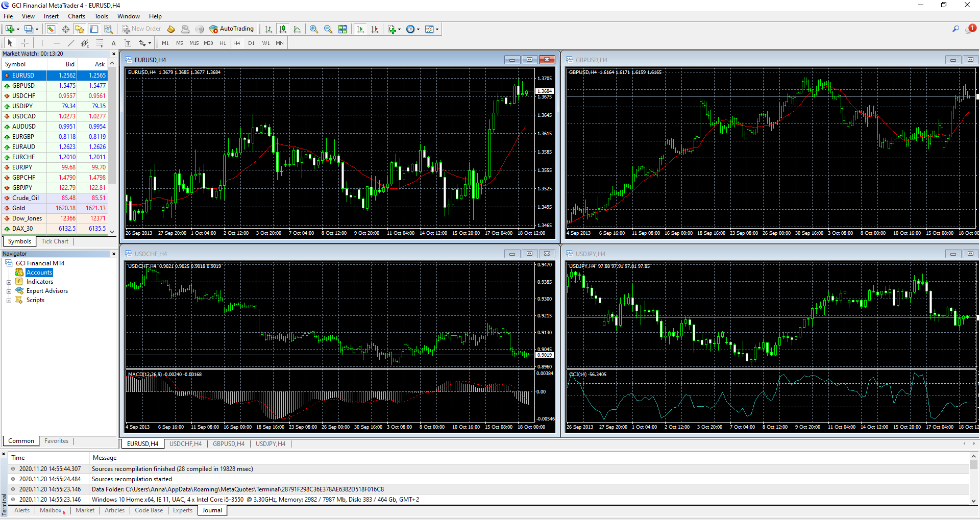
Task: Expand the Indicators tree node
Action: coord(9,282)
